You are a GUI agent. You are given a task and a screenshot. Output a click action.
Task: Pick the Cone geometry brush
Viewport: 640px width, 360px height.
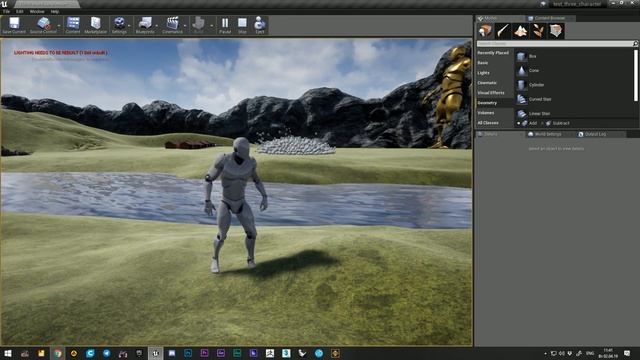click(x=574, y=71)
